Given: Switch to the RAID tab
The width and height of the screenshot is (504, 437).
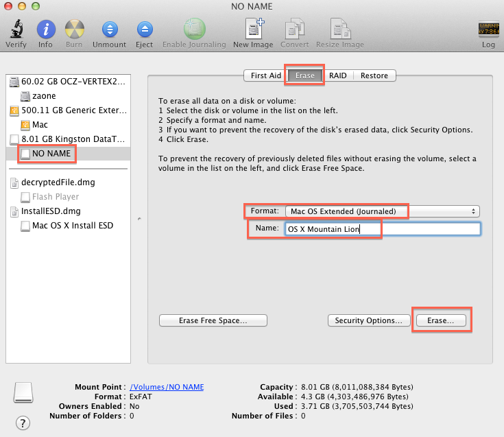Looking at the screenshot, I should tap(338, 75).
